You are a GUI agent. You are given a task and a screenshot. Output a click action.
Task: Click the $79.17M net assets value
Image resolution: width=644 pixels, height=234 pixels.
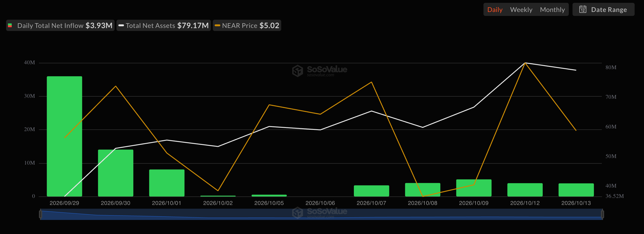pos(193,25)
